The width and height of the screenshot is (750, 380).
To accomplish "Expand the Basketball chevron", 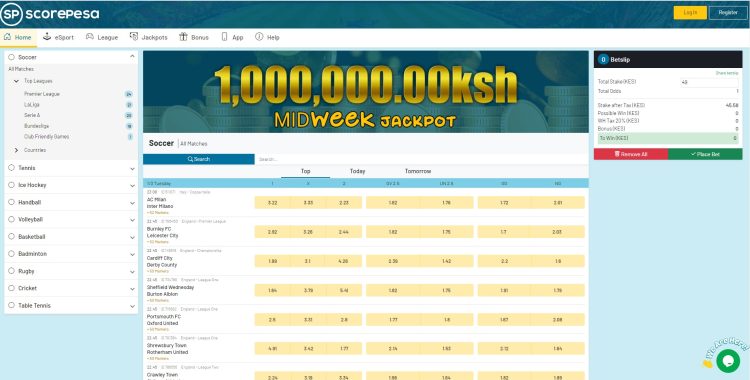I will (x=132, y=237).
